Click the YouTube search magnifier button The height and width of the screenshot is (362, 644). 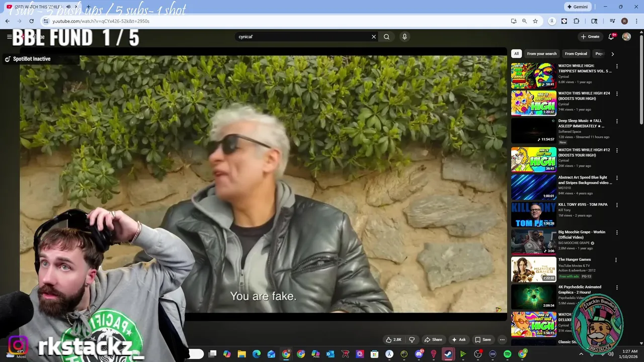click(386, 37)
